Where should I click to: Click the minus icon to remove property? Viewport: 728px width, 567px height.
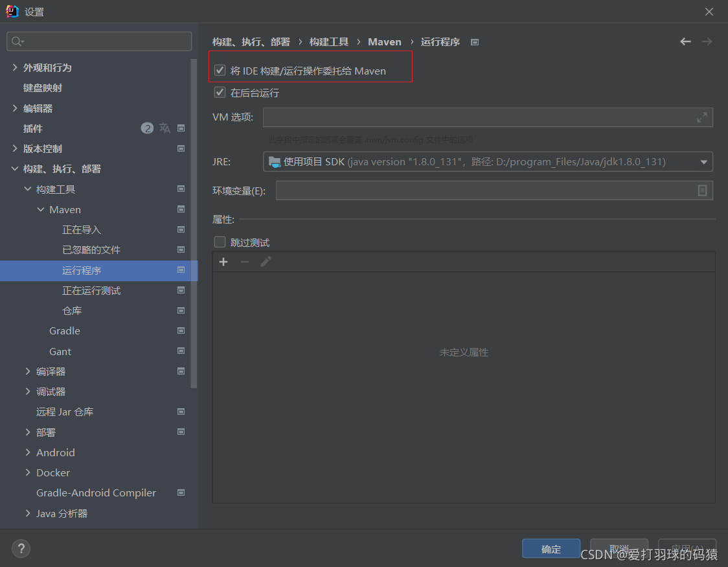pos(245,262)
